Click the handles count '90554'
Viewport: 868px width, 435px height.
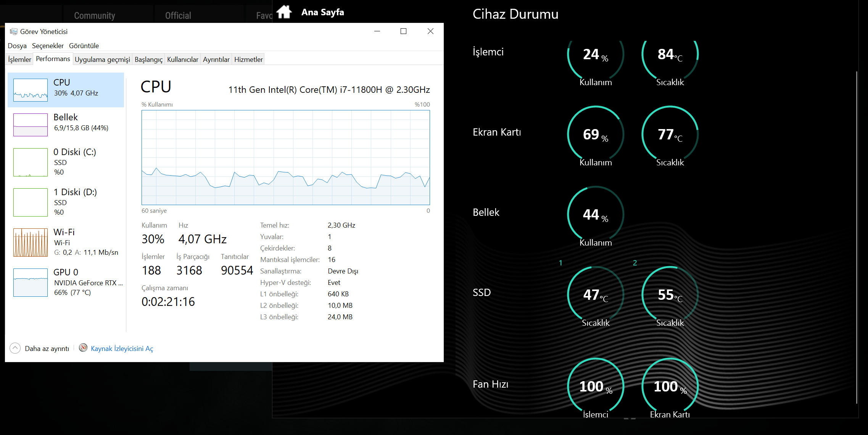[x=237, y=270]
